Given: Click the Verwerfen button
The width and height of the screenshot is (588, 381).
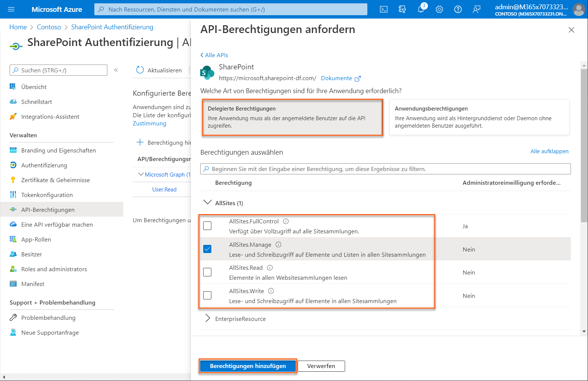Looking at the screenshot, I should point(321,366).
